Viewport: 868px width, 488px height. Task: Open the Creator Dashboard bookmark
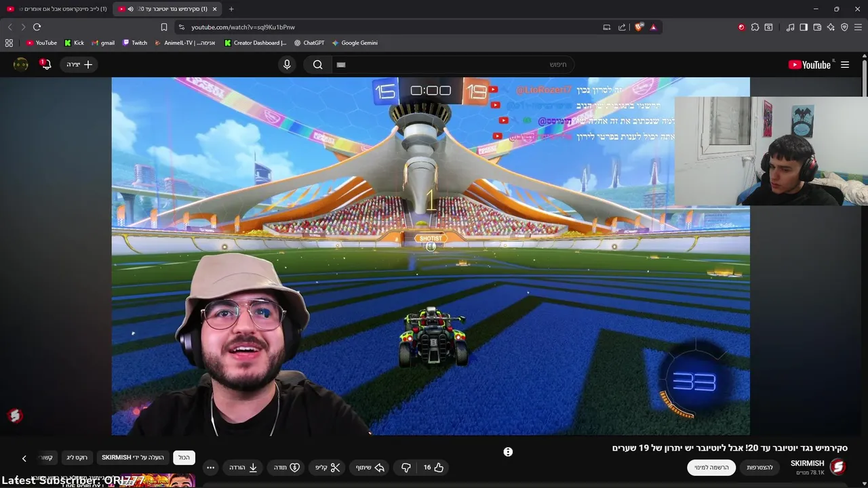pyautogui.click(x=256, y=43)
